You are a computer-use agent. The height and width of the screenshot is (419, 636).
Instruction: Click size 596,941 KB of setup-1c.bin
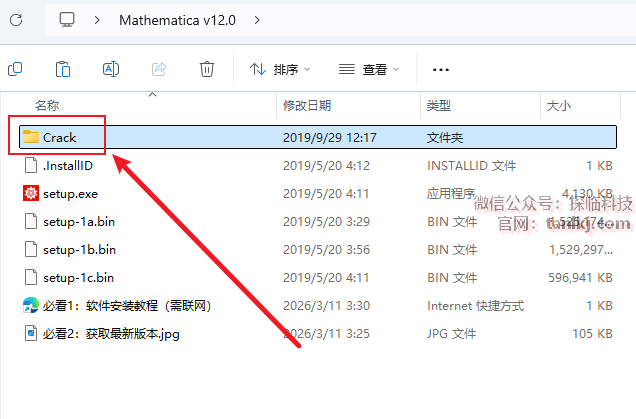point(580,277)
